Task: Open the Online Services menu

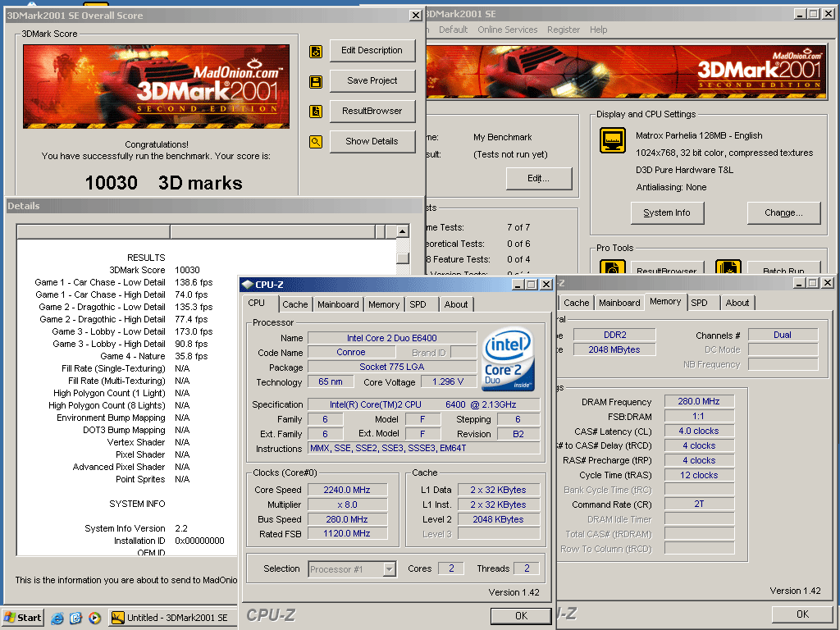Action: point(507,30)
